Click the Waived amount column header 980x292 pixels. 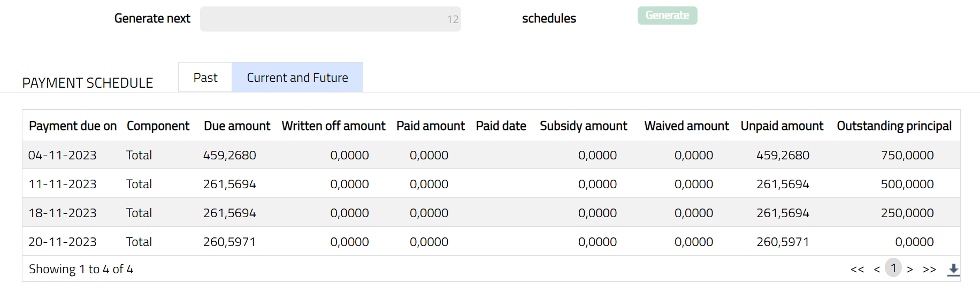[686, 126]
